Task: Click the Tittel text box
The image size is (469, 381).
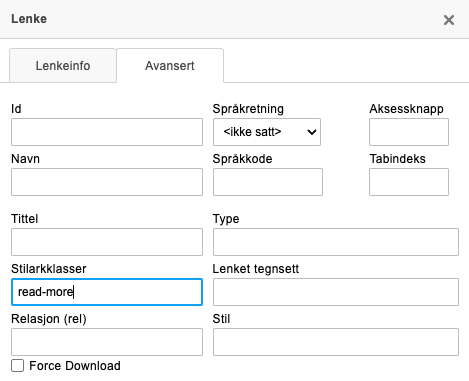Action: point(107,242)
